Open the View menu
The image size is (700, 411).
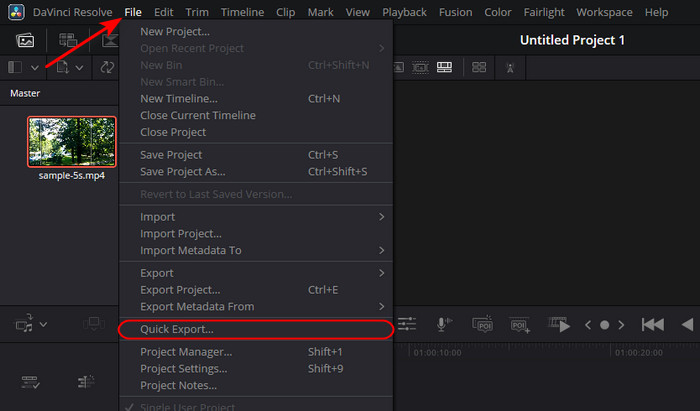(x=357, y=12)
